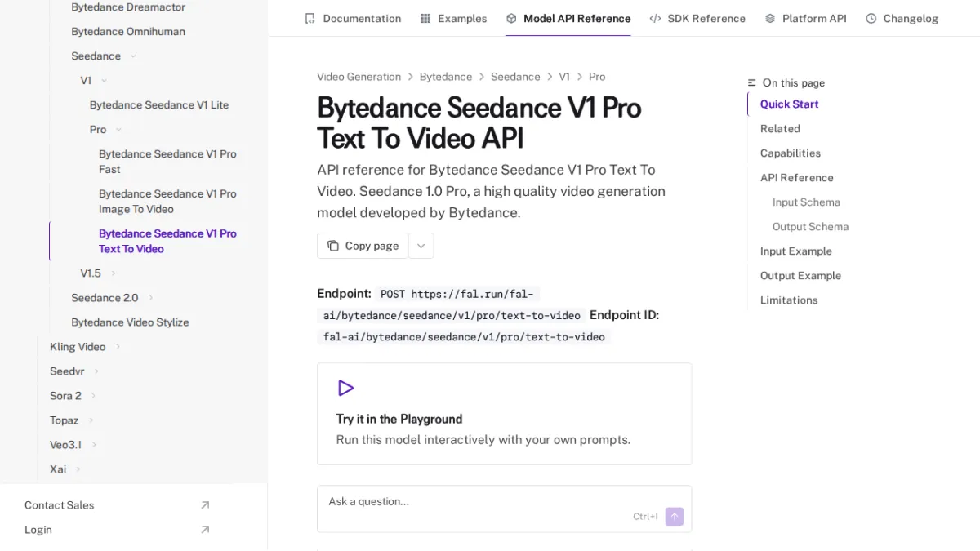Screen dimensions: 980x551
Task: Click the Seedance breadcrumb
Action: pos(515,77)
